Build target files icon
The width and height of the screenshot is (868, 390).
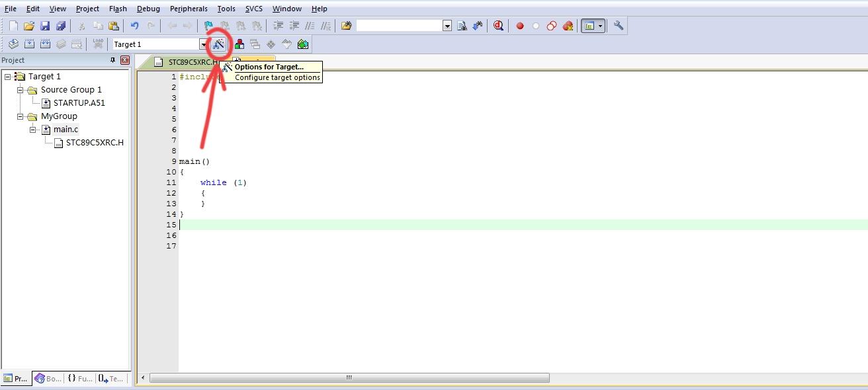[x=29, y=44]
